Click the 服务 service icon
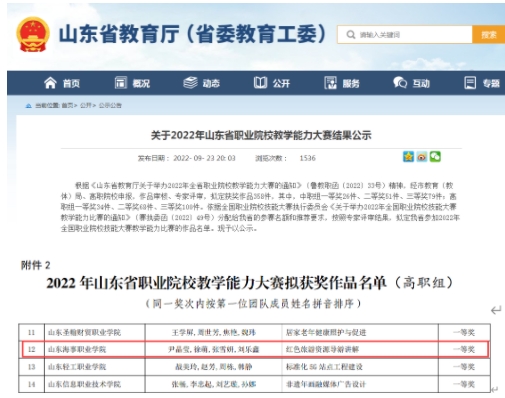The height and width of the screenshot is (398, 505). (330, 83)
